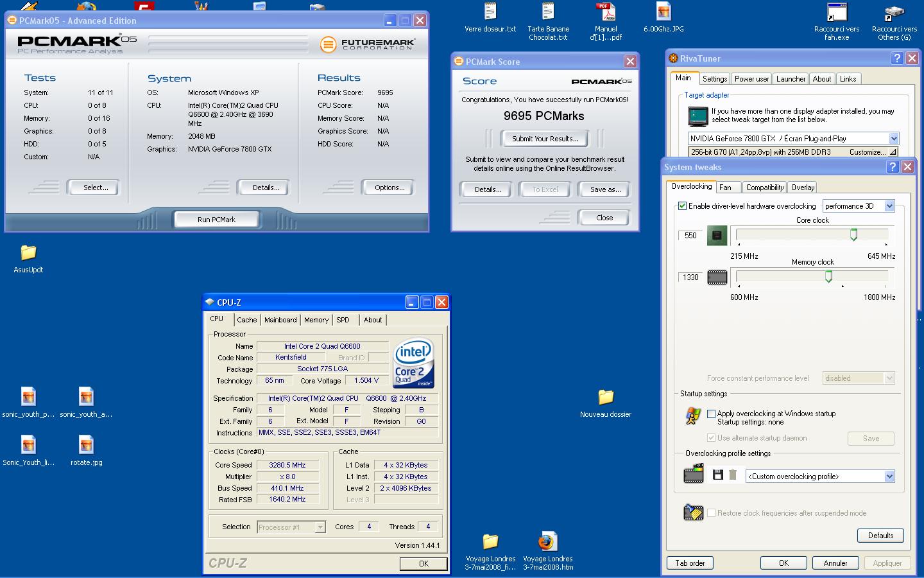Open the Manuel PDF desktop icon
Viewport: 924px width, 578px height.
coord(606,21)
